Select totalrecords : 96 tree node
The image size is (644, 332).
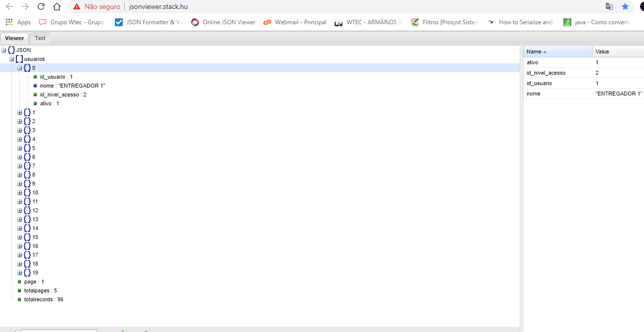[x=44, y=299]
